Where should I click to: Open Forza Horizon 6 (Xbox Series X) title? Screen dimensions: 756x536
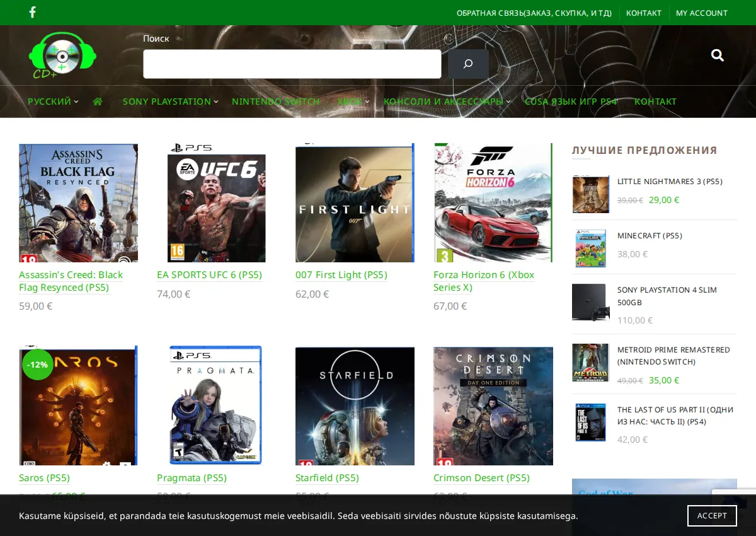click(x=484, y=281)
